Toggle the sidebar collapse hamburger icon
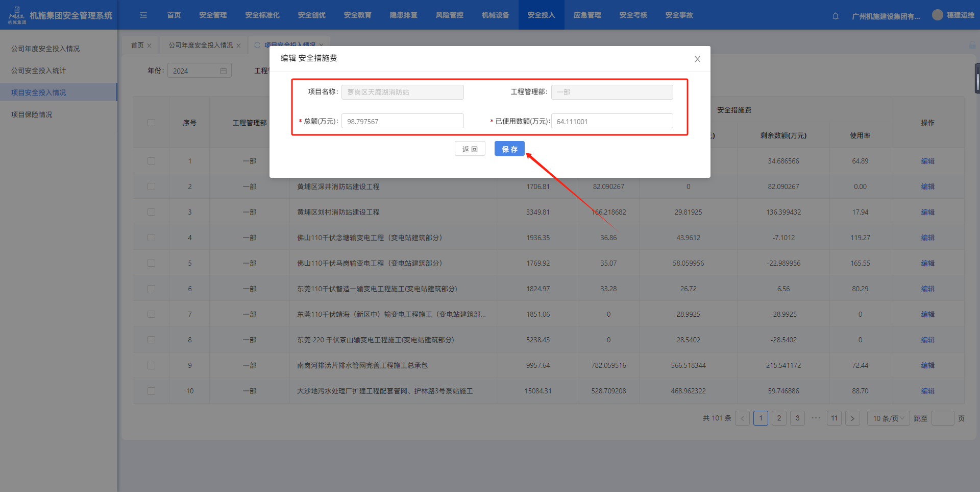This screenshot has height=492, width=980. pos(143,15)
